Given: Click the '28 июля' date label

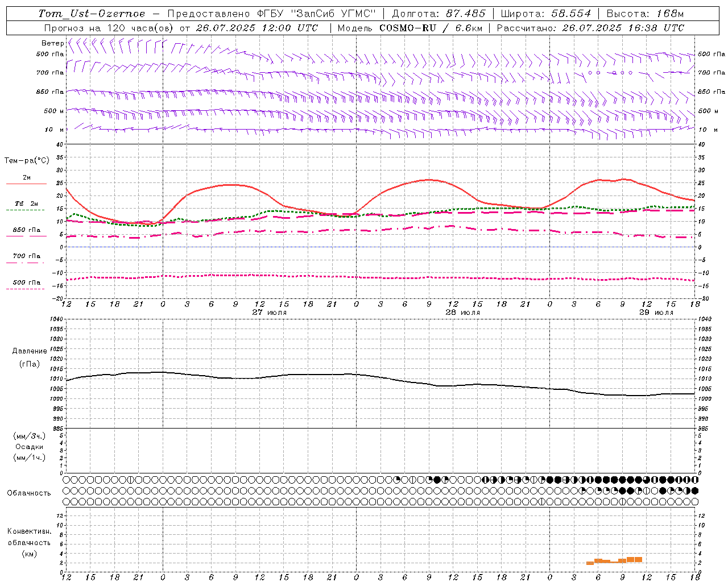Looking at the screenshot, I should (x=462, y=313).
